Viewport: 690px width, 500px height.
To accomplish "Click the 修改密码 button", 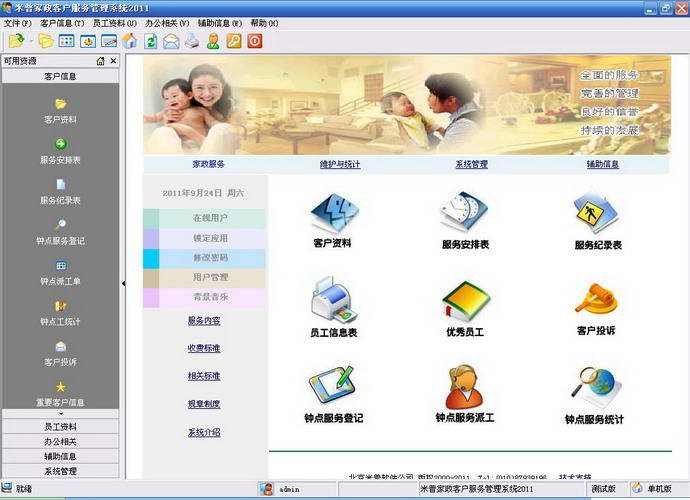I will pos(204,258).
